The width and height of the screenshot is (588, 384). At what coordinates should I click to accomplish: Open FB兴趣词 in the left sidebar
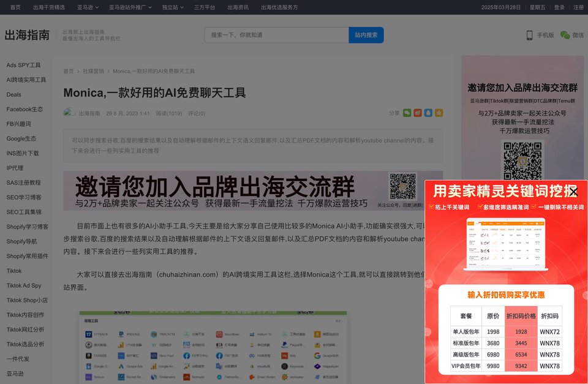[19, 124]
